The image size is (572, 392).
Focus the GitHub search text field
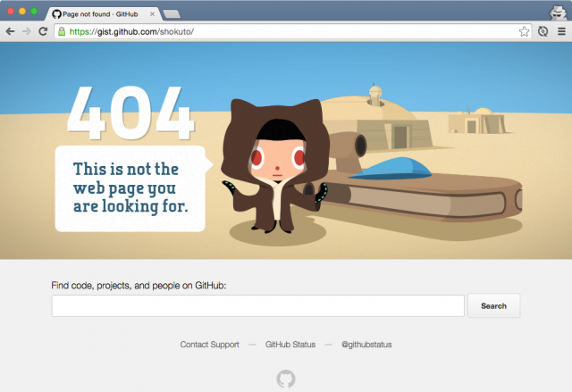(258, 305)
